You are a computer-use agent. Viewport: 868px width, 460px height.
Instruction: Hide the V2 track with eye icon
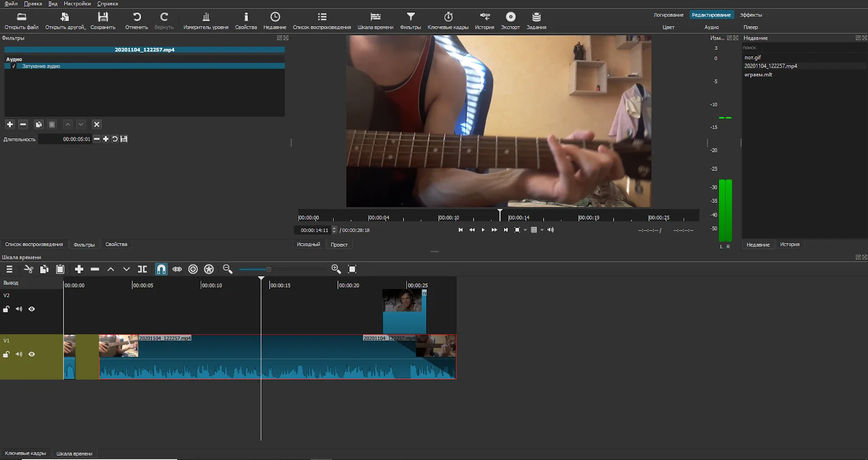click(x=31, y=309)
